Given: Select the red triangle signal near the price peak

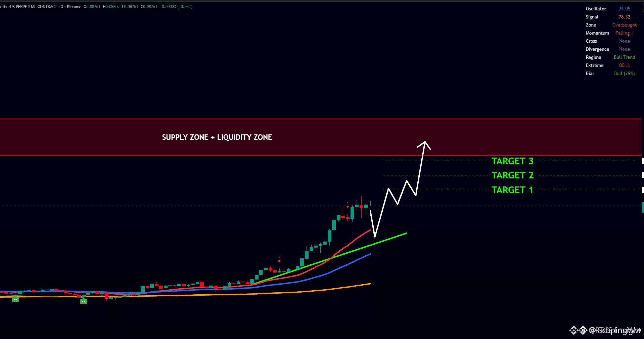Looking at the screenshot, I should pyautogui.click(x=348, y=207).
